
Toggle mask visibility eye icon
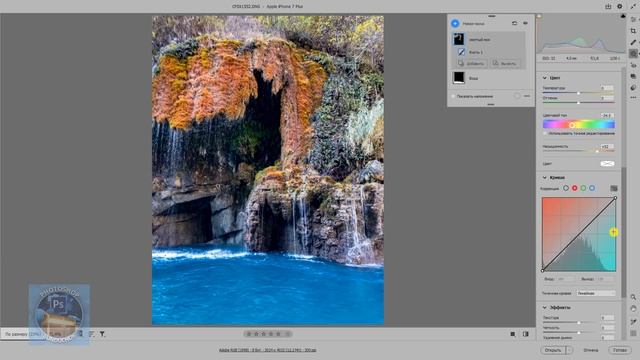(525, 24)
